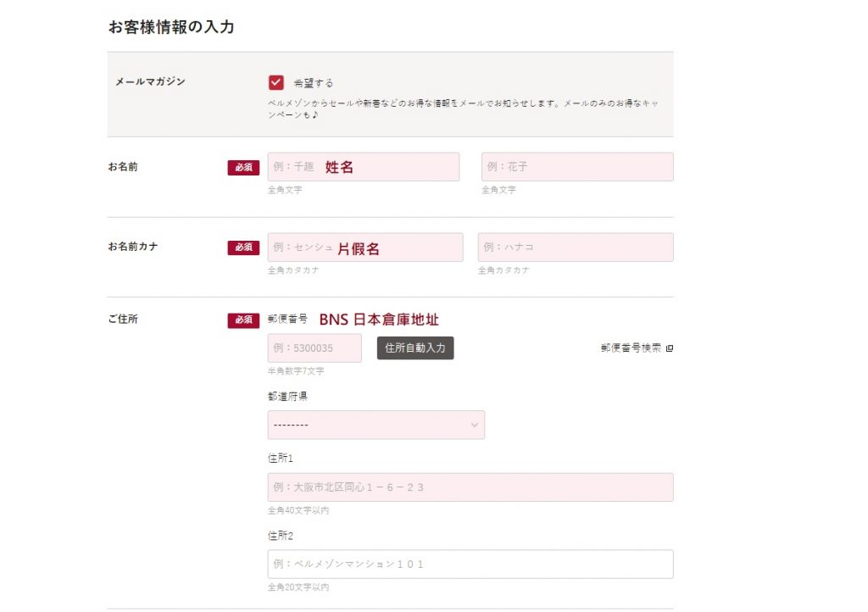868x612 pixels.
Task: Open the 都道府県 prefecture dropdown
Action: pos(376,426)
